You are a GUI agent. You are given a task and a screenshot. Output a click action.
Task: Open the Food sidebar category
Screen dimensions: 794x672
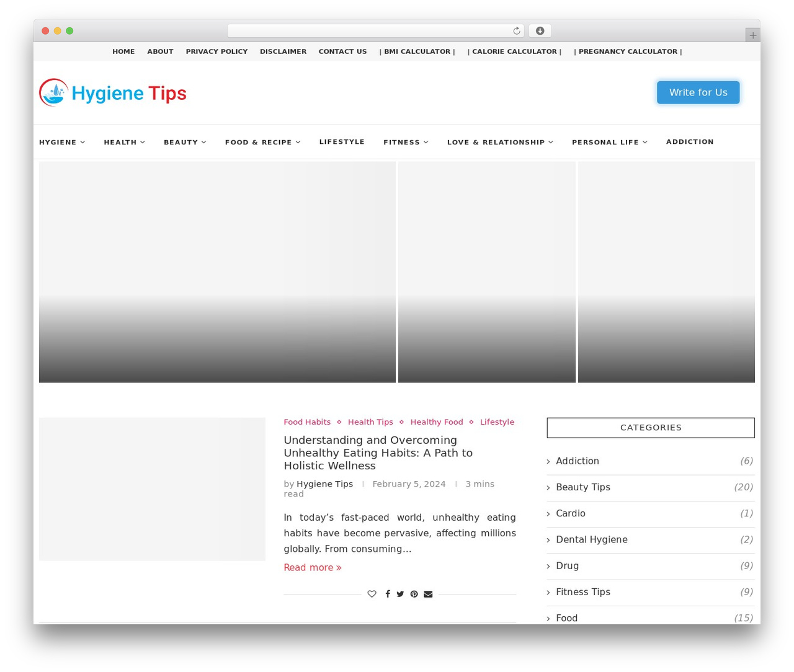pyautogui.click(x=567, y=618)
